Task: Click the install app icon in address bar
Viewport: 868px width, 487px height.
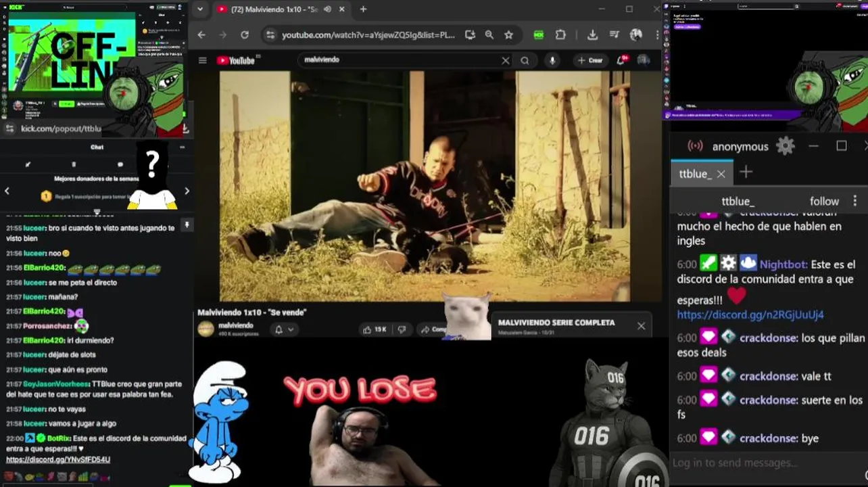Action: [470, 35]
